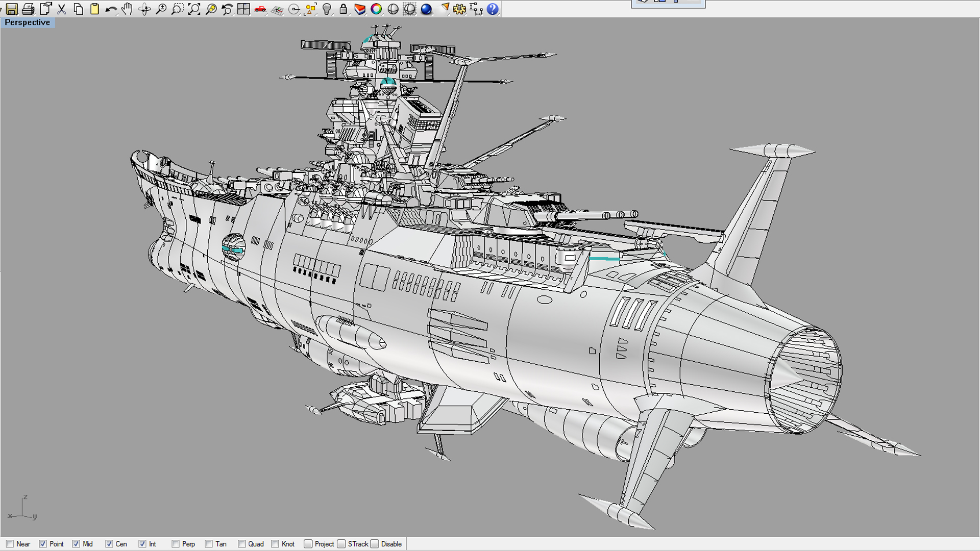Image resolution: width=980 pixels, height=551 pixels.
Task: Open the Edit Layers panel
Action: click(x=360, y=9)
